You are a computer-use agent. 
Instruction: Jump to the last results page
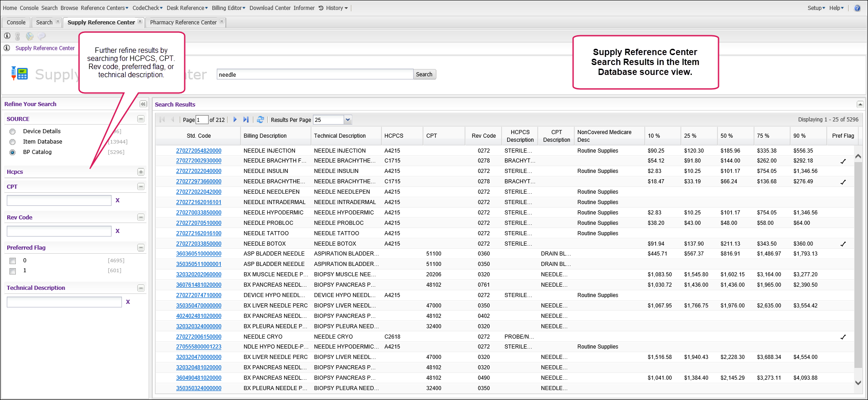[246, 120]
